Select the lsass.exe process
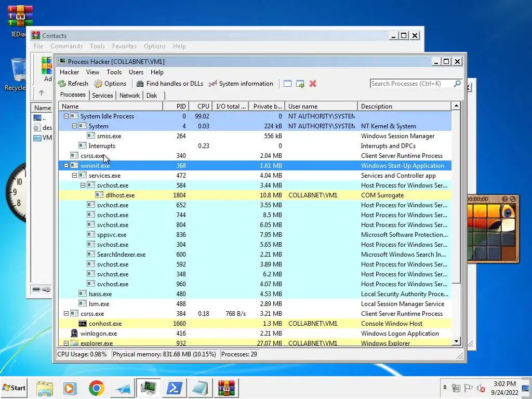Image resolution: width=532 pixels, height=399 pixels. tap(255, 294)
